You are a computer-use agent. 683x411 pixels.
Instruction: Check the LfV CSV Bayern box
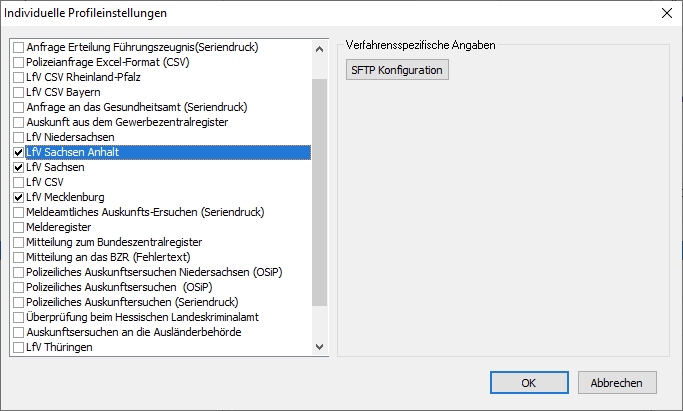(x=19, y=92)
